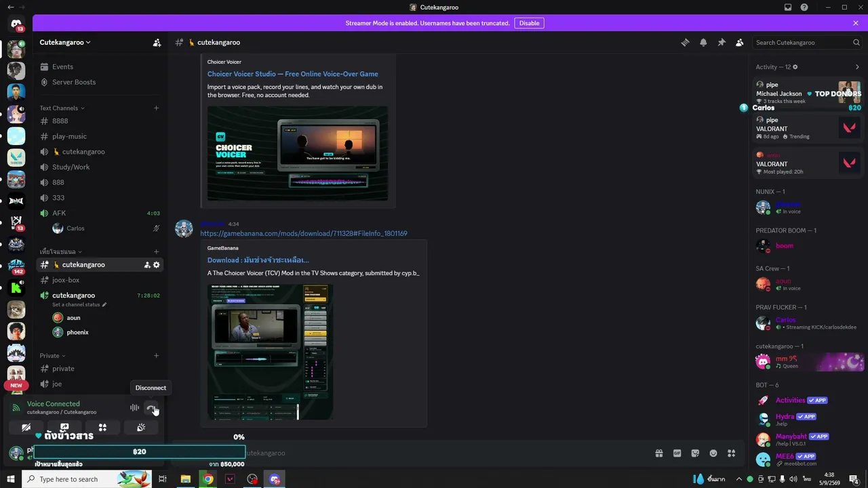The height and width of the screenshot is (488, 868).
Task: Open the soundboard in voice panel
Action: [x=141, y=428]
